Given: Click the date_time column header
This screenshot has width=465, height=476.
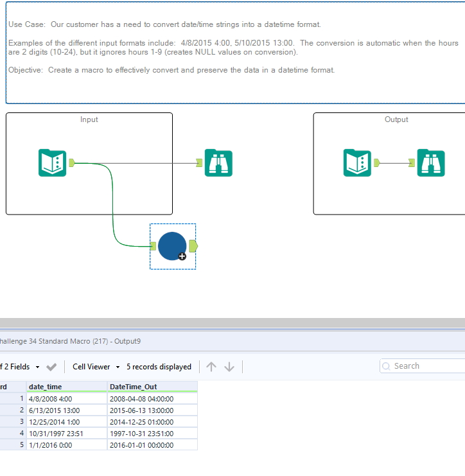Looking at the screenshot, I should click(66, 387).
